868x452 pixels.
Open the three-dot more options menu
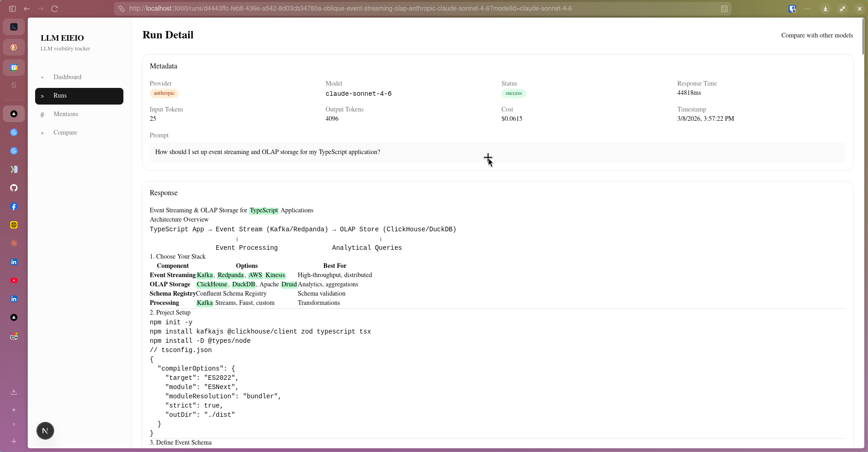click(x=807, y=9)
